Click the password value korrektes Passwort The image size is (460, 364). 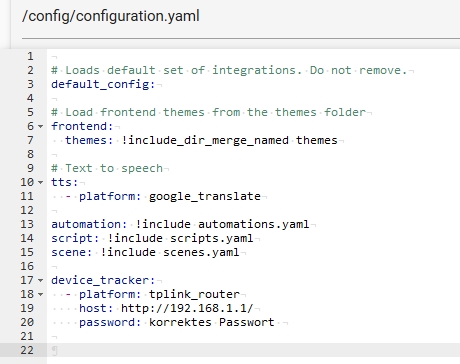click(212, 322)
